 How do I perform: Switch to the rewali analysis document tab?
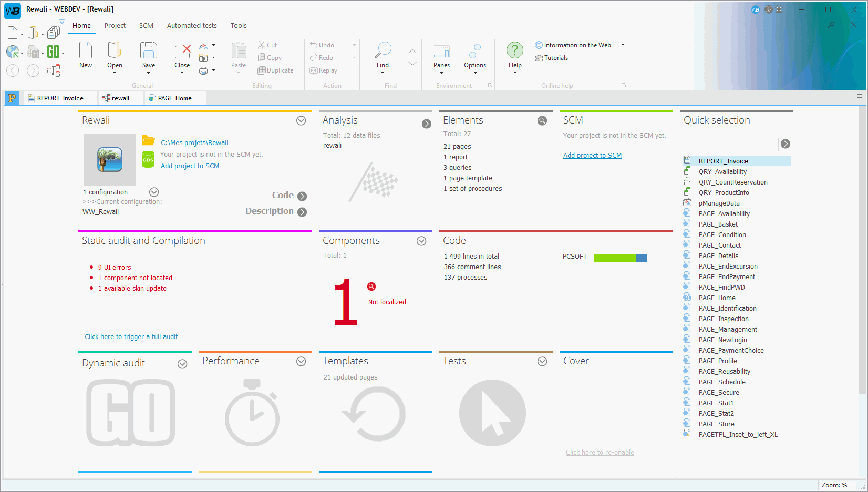pos(120,98)
